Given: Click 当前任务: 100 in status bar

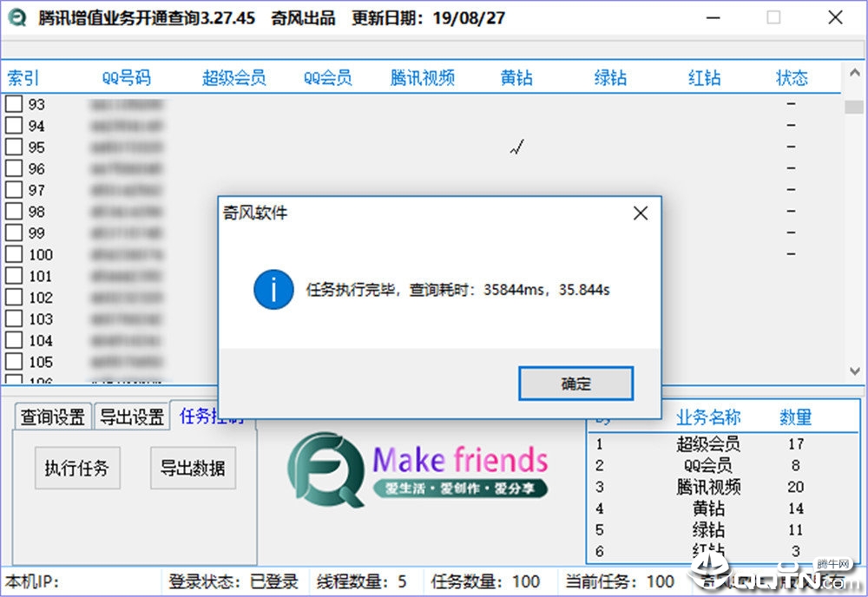Looking at the screenshot, I should [620, 581].
